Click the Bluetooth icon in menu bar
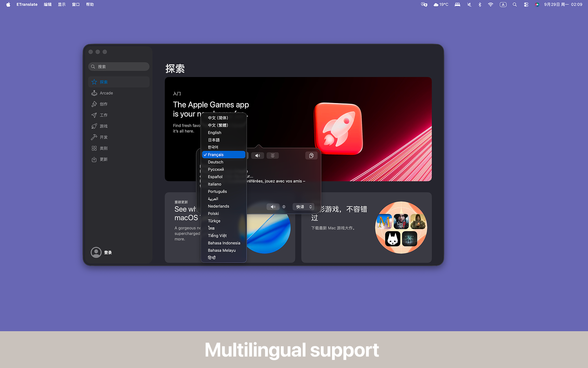Viewport: 588px width, 368px height. tap(480, 4)
